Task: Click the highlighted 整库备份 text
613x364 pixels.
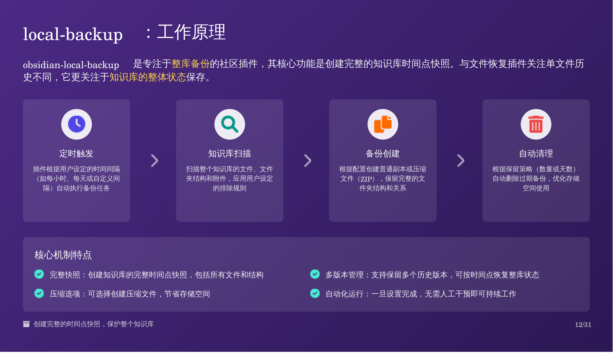Action: [x=190, y=64]
